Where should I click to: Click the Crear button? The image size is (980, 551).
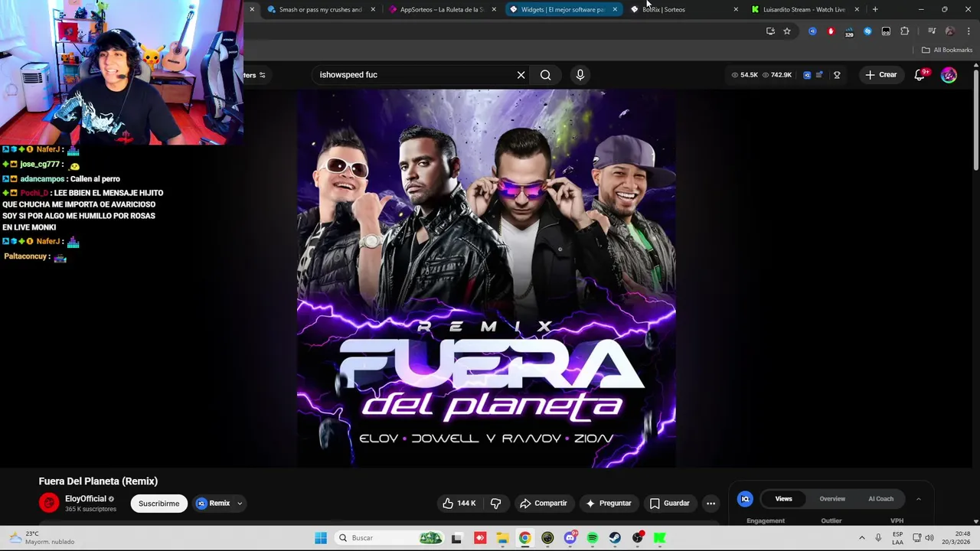[880, 75]
